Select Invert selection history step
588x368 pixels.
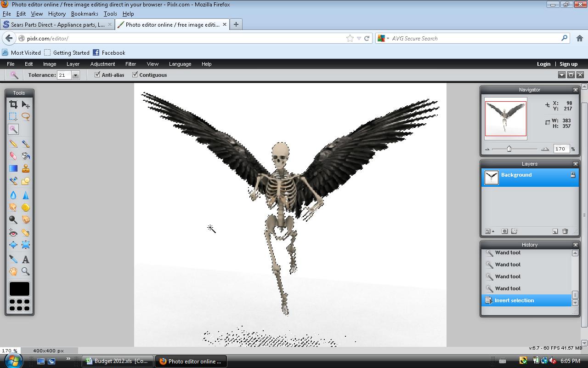click(x=526, y=300)
